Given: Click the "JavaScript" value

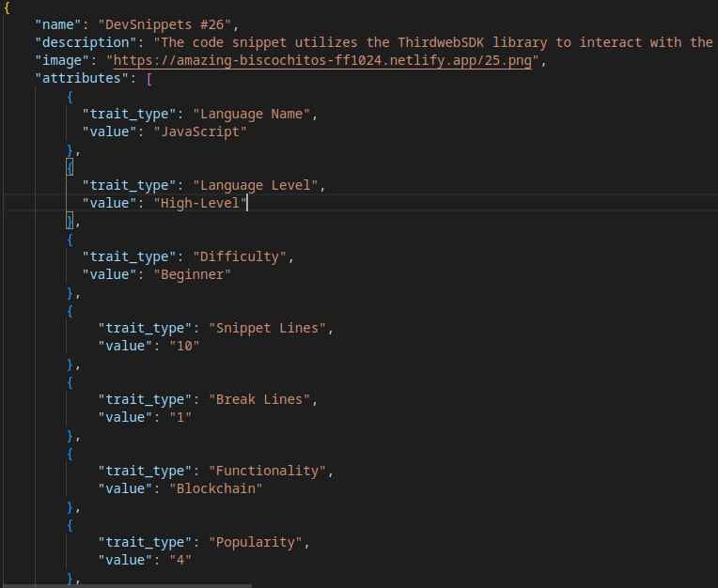Looking at the screenshot, I should click(200, 132).
